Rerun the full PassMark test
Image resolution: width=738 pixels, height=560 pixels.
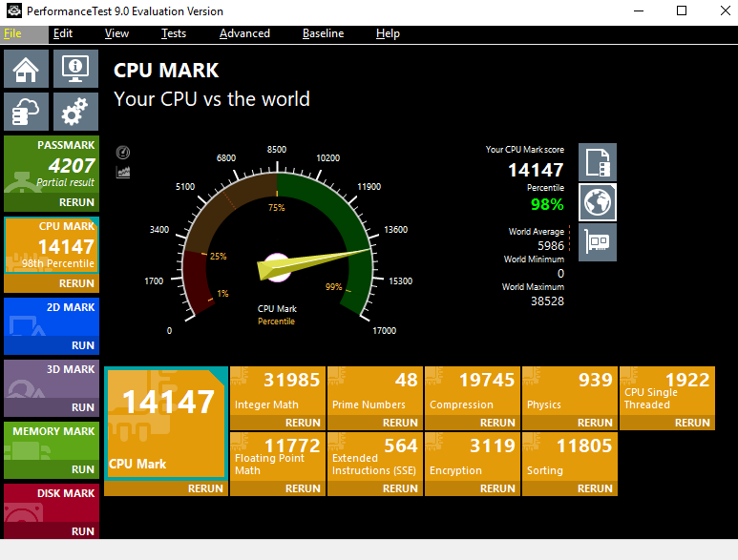[x=52, y=202]
